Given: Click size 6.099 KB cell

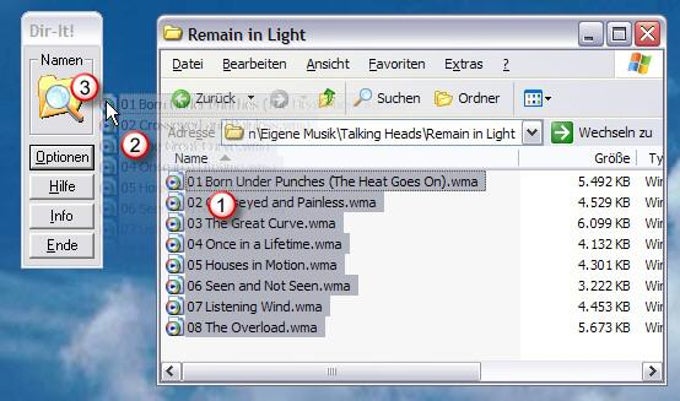Looking at the screenshot, I should pyautogui.click(x=604, y=223).
